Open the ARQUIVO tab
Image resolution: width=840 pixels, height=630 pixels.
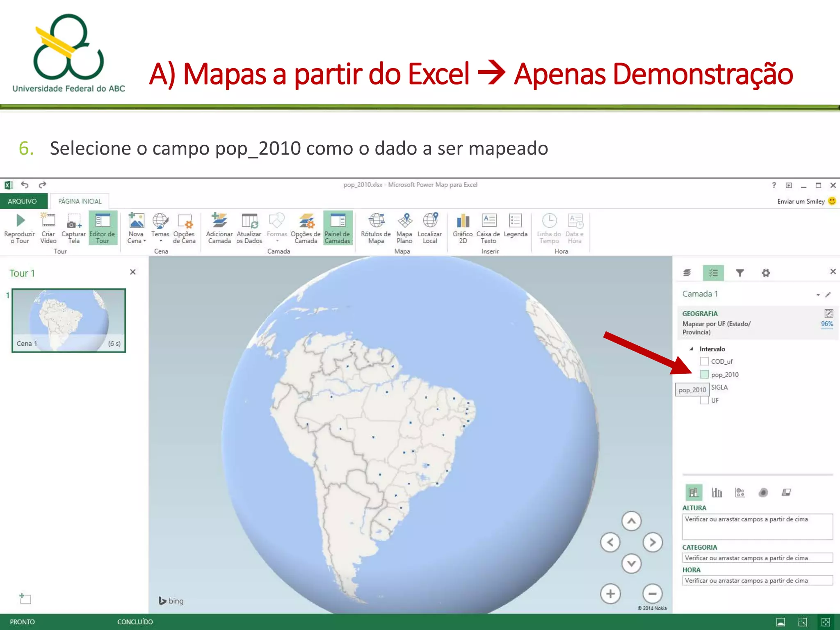tap(23, 201)
